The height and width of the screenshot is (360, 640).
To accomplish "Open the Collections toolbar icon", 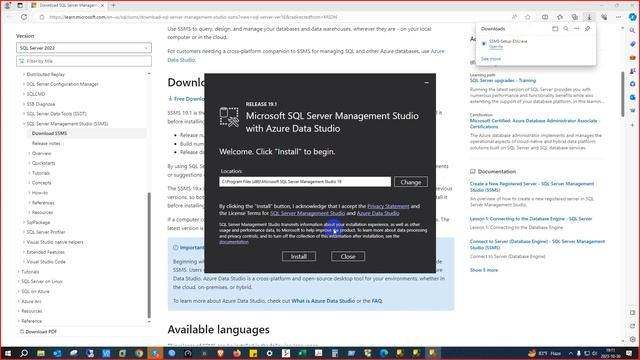I will pos(575,17).
